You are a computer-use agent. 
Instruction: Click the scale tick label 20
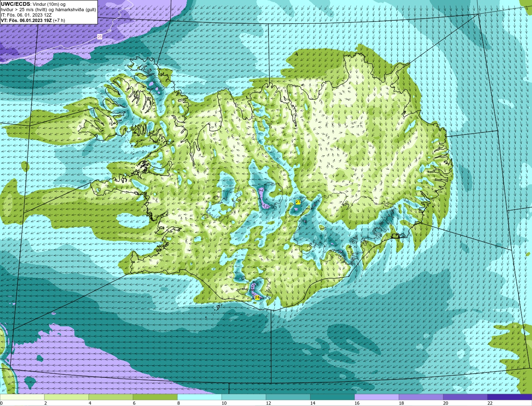click(x=446, y=403)
